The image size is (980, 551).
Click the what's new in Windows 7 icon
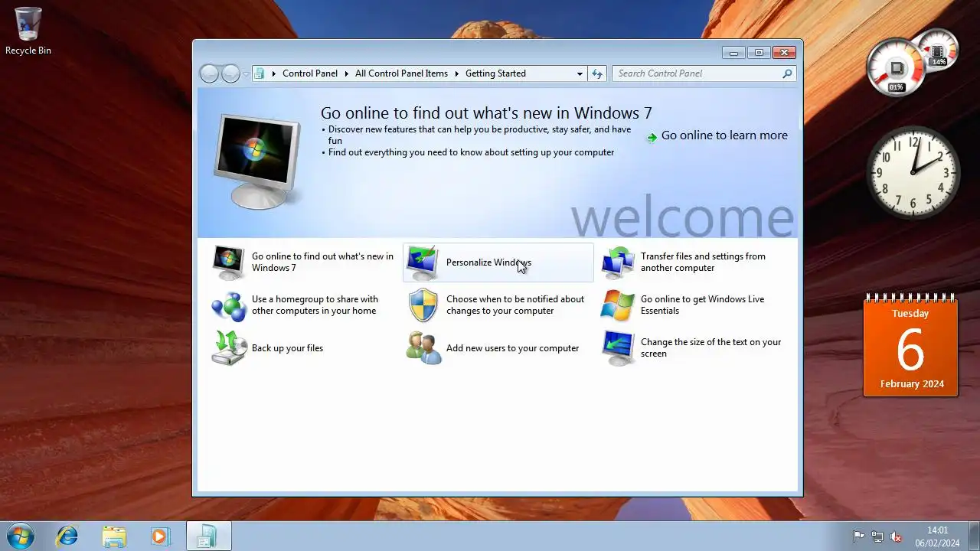(228, 262)
